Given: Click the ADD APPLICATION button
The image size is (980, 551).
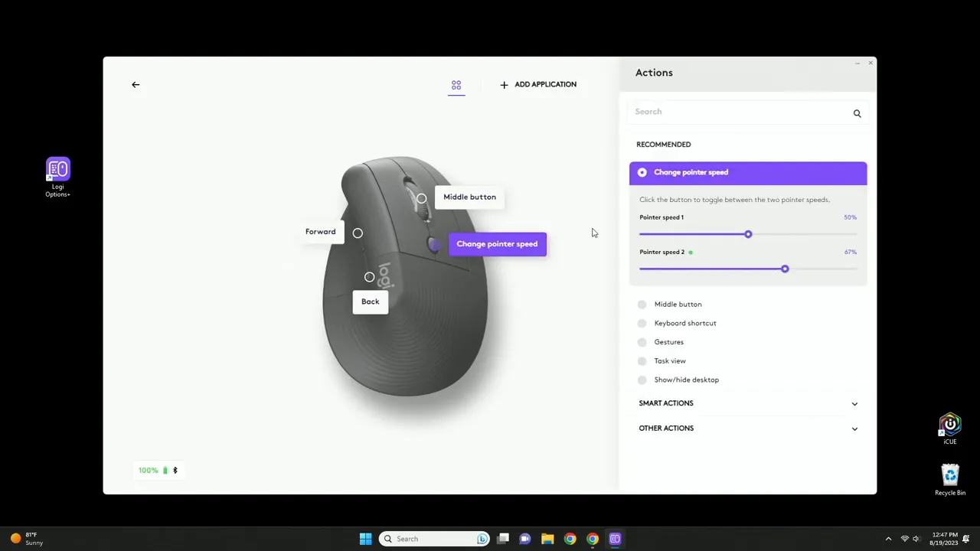Looking at the screenshot, I should [x=537, y=84].
